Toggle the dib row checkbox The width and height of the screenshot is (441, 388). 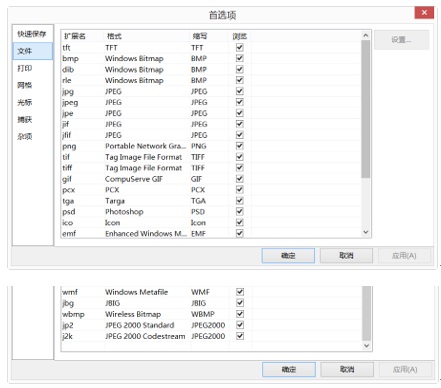[239, 69]
